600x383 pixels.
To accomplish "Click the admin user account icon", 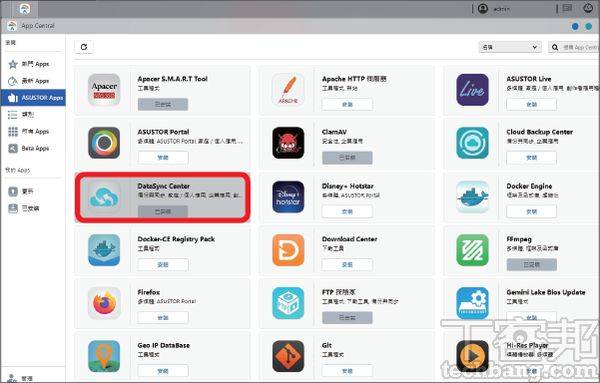I will (483, 8).
